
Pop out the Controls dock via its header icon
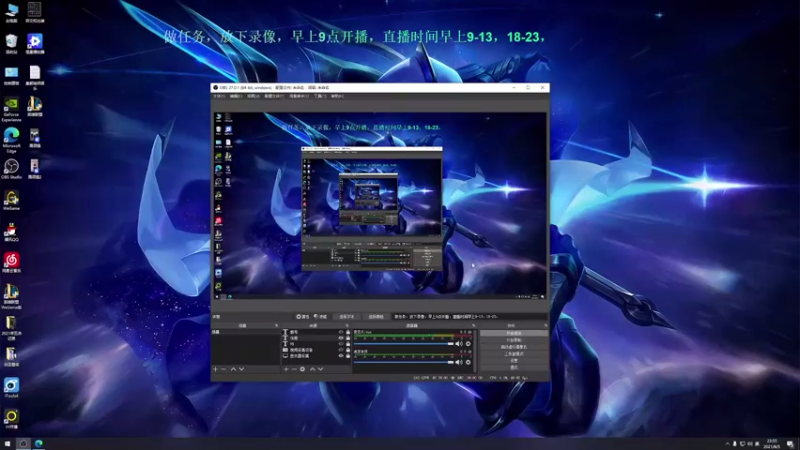point(545,326)
